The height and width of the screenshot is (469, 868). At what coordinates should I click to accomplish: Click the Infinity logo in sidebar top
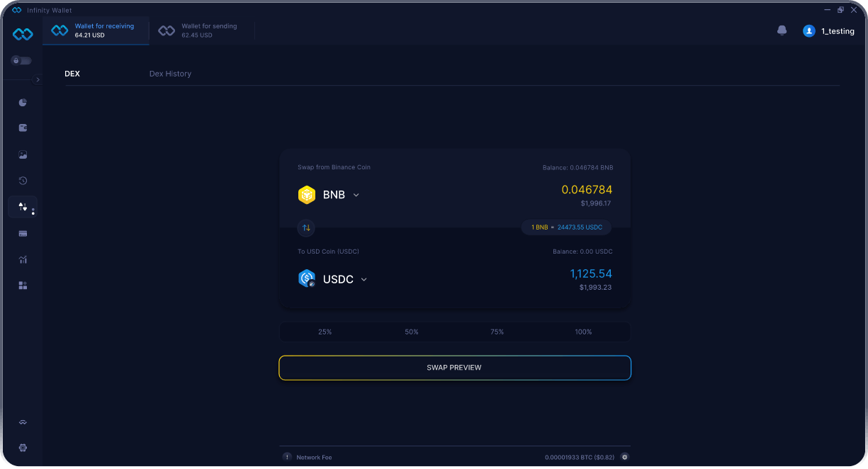pos(23,34)
